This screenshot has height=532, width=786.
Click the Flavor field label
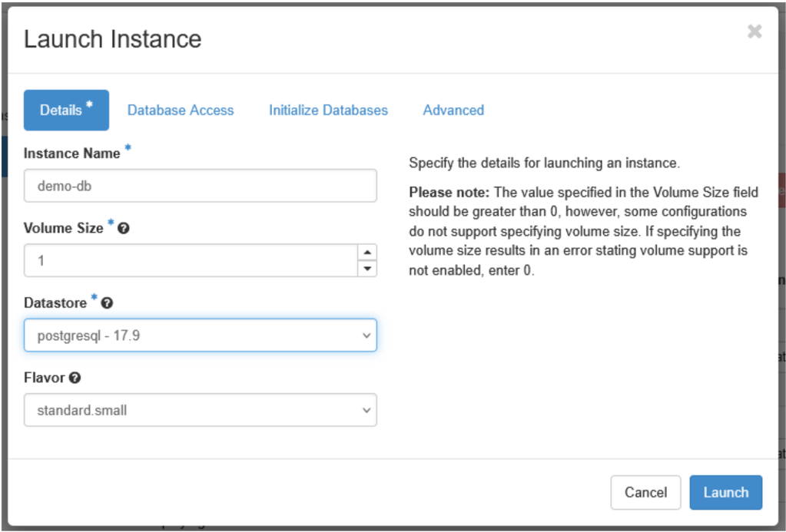click(45, 378)
